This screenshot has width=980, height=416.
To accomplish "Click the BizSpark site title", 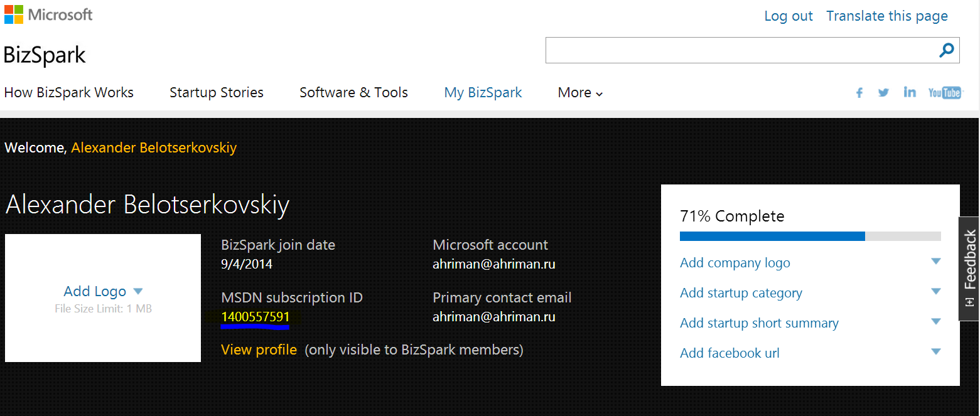I will [x=45, y=55].
